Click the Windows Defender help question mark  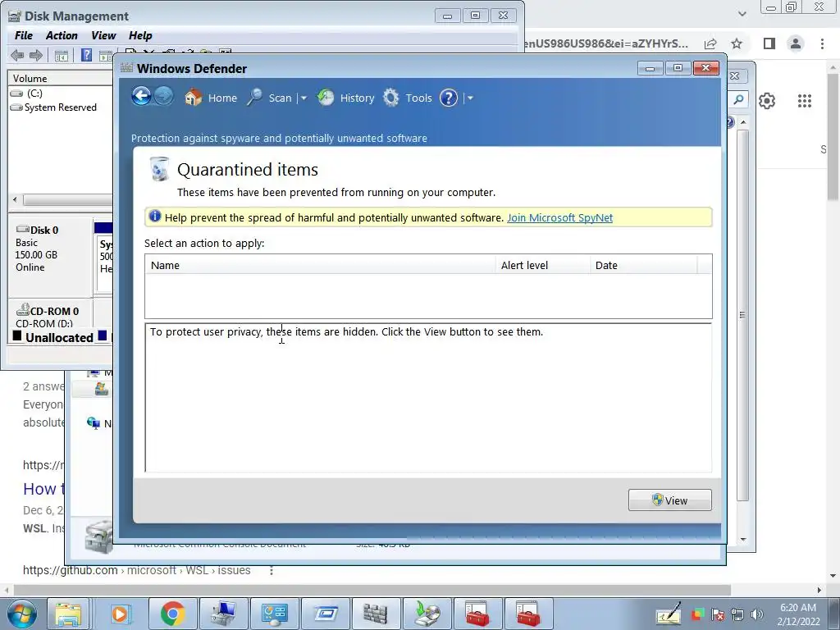pos(449,98)
